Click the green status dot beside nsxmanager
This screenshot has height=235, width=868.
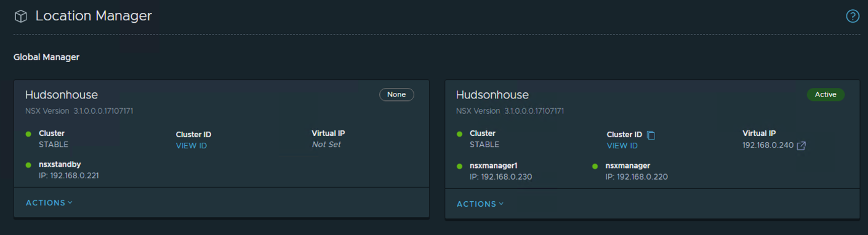tap(595, 166)
